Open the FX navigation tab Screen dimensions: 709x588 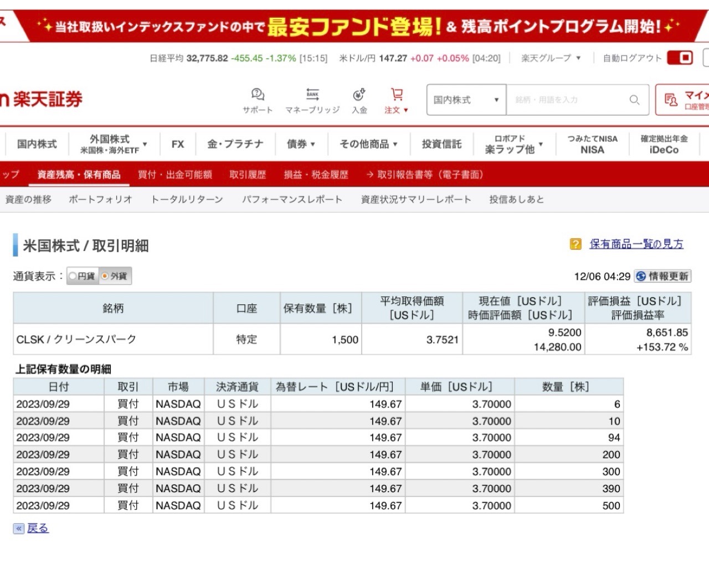178,144
